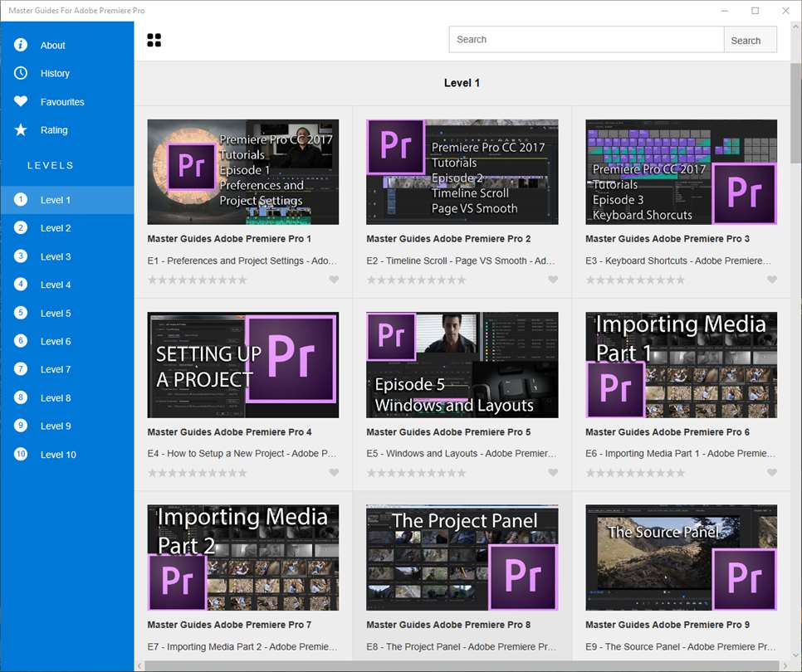Open the About info icon
Image resolution: width=802 pixels, height=672 pixels.
coord(21,45)
